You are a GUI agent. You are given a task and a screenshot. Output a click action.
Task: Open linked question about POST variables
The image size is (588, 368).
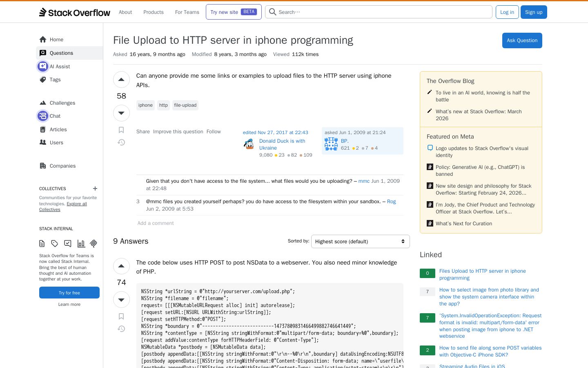click(490, 351)
